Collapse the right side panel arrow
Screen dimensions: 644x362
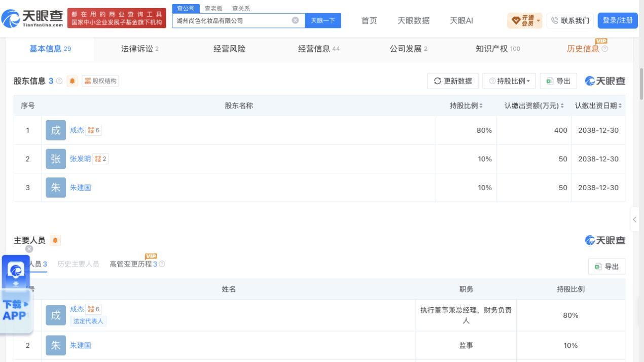(634, 220)
